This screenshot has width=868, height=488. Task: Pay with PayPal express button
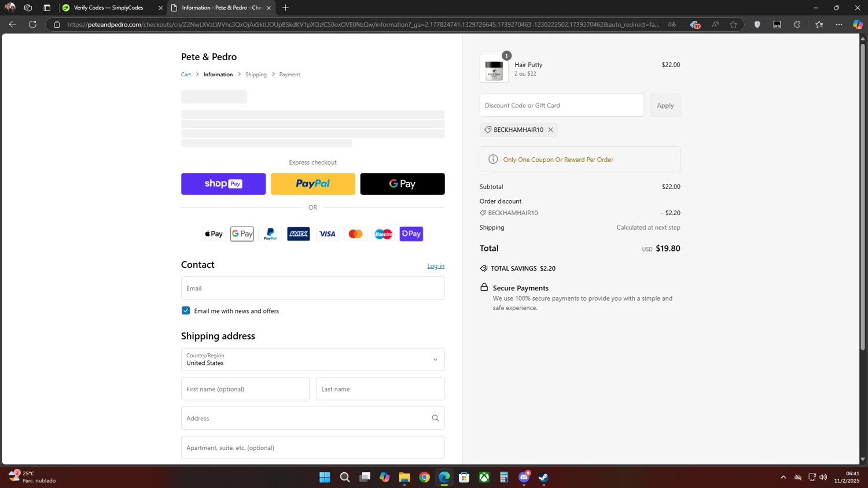pos(313,184)
